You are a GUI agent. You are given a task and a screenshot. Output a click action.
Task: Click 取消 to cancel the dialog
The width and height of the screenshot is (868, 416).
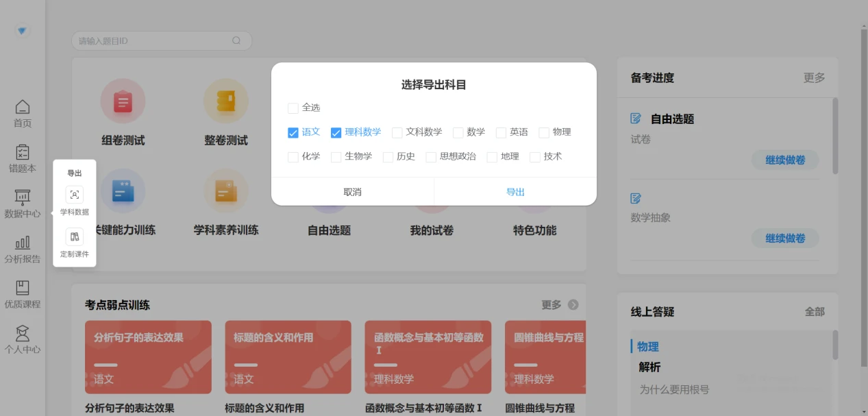click(x=352, y=192)
